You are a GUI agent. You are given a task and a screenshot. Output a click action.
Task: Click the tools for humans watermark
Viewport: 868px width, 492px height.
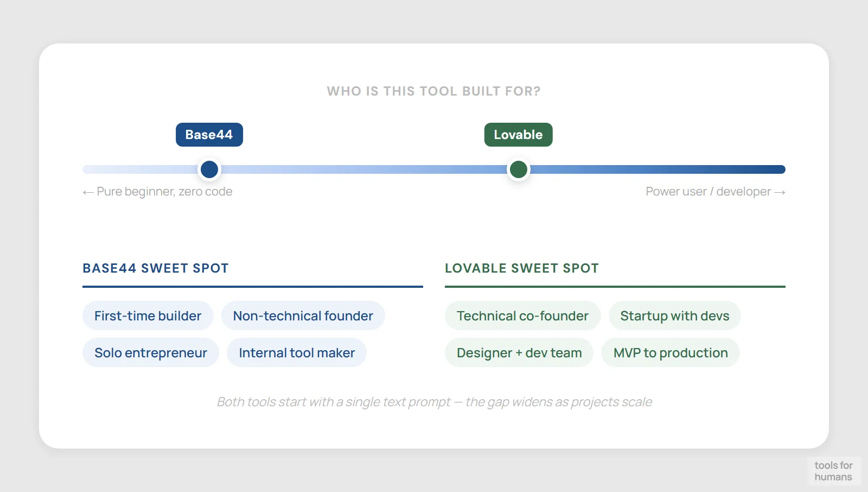[834, 471]
